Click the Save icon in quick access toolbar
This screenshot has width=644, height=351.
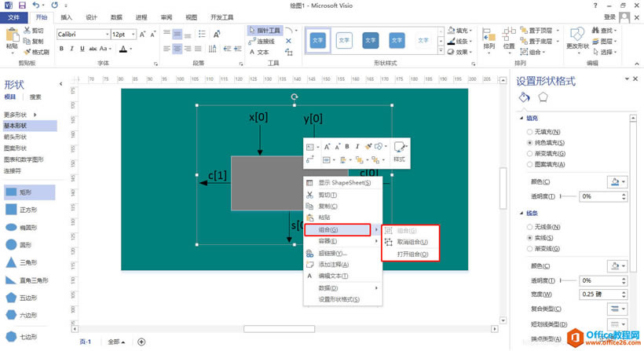pyautogui.click(x=22, y=5)
